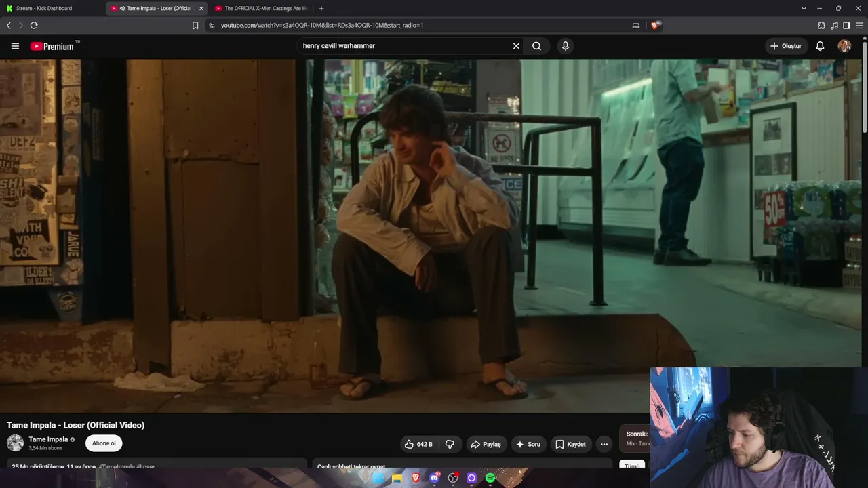The image size is (868, 488).
Task: View site information icon beside URL
Action: pos(212,25)
